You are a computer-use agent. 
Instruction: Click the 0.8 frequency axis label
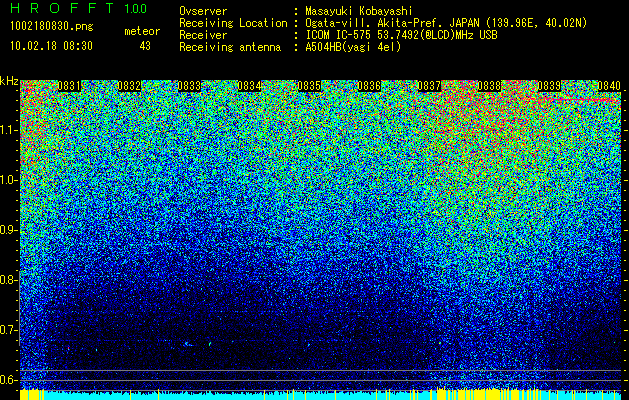pos(9,280)
